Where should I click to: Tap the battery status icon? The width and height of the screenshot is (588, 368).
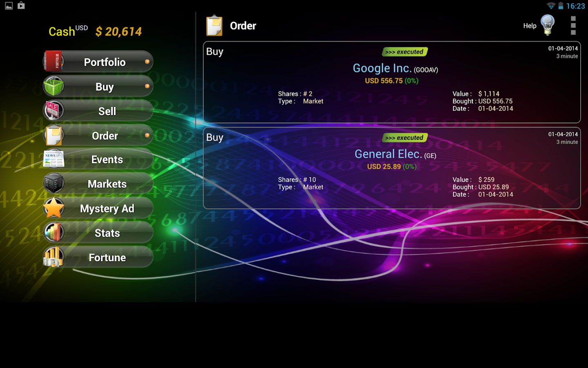tap(561, 6)
